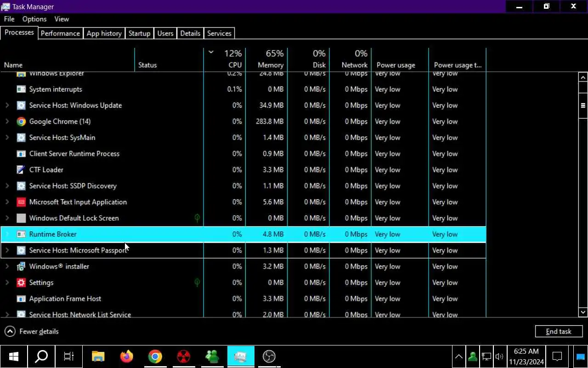Click the System interrupts process icon
Image resolution: width=588 pixels, height=368 pixels.
coord(21,89)
